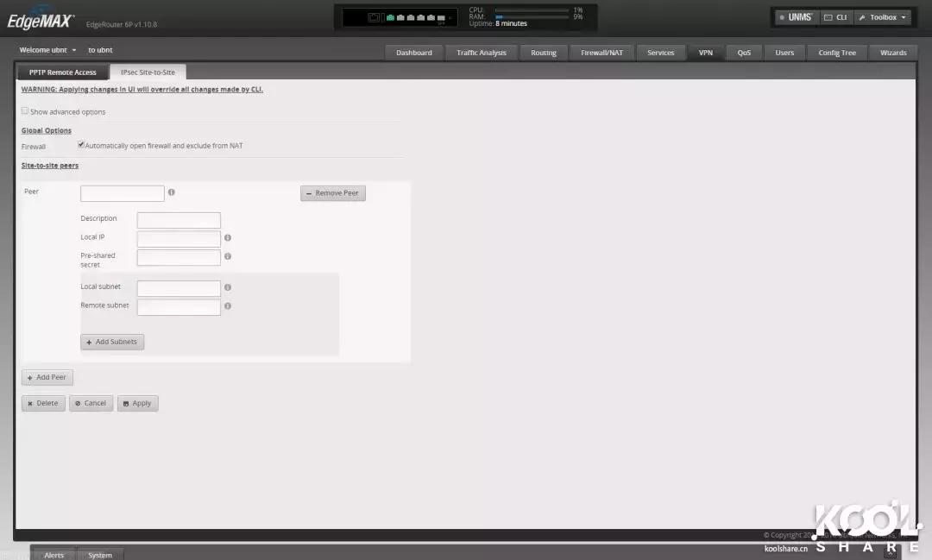Screen dimensions: 932x560
Task: Click into the Peer input field
Action: 123,193
